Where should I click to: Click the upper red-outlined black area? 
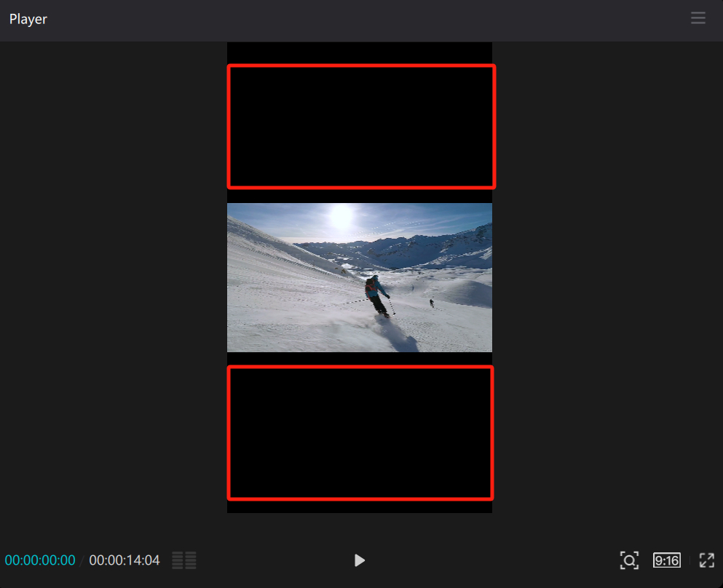361,127
